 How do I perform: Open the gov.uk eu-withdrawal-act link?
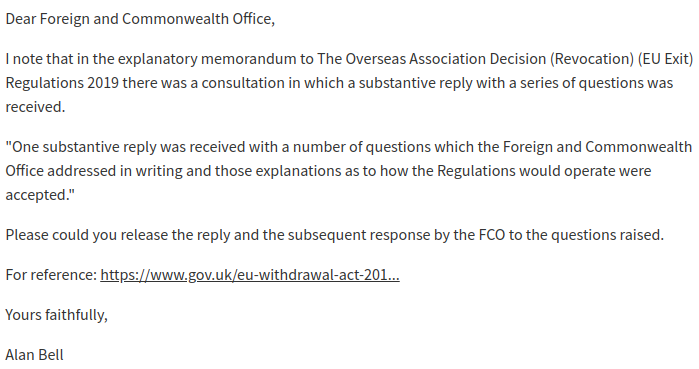coord(250,275)
